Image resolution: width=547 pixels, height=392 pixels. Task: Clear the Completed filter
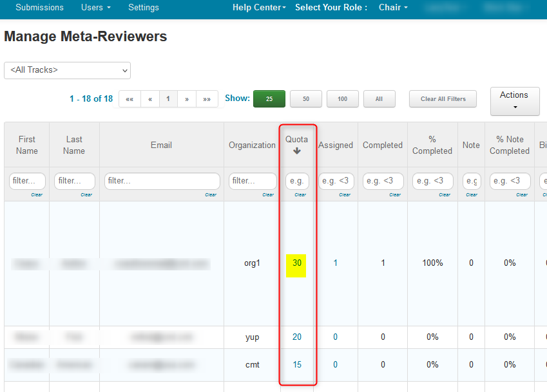tap(395, 195)
